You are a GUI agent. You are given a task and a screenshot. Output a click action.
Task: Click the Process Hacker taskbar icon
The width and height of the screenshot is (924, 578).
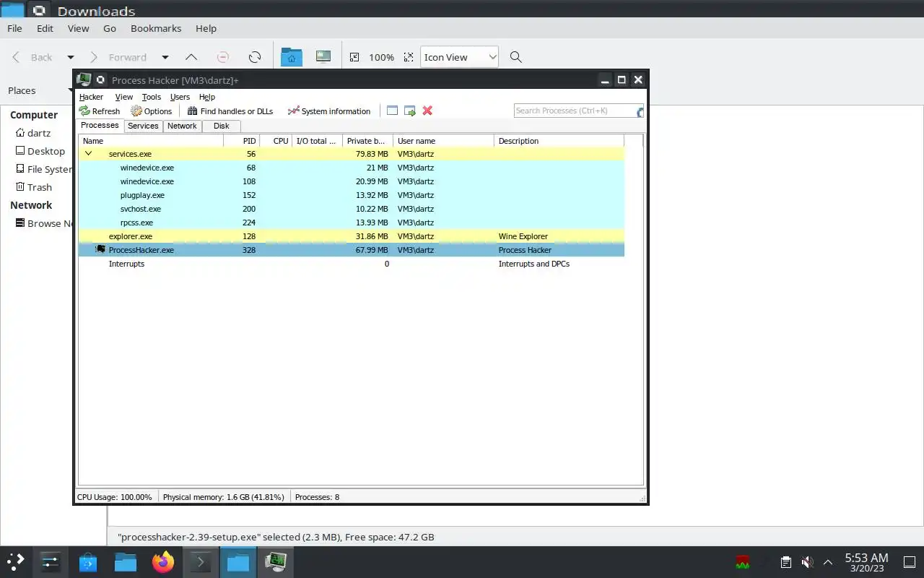[275, 561]
